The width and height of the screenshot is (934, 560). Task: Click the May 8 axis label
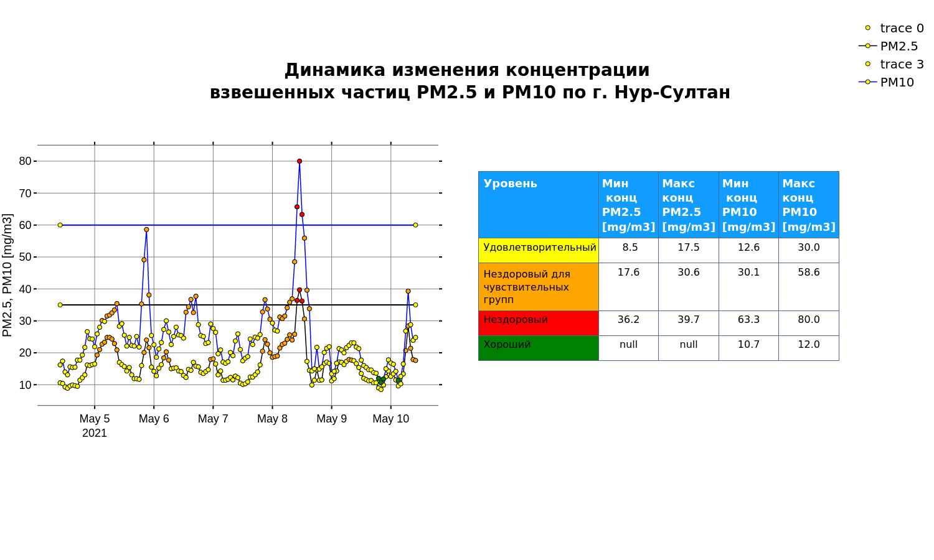pyautogui.click(x=272, y=419)
